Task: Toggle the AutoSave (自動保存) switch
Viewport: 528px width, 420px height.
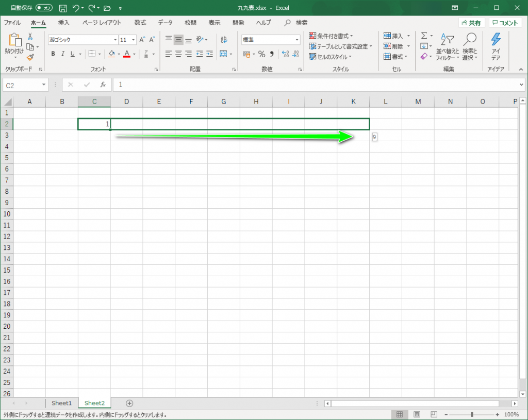Action: point(44,8)
